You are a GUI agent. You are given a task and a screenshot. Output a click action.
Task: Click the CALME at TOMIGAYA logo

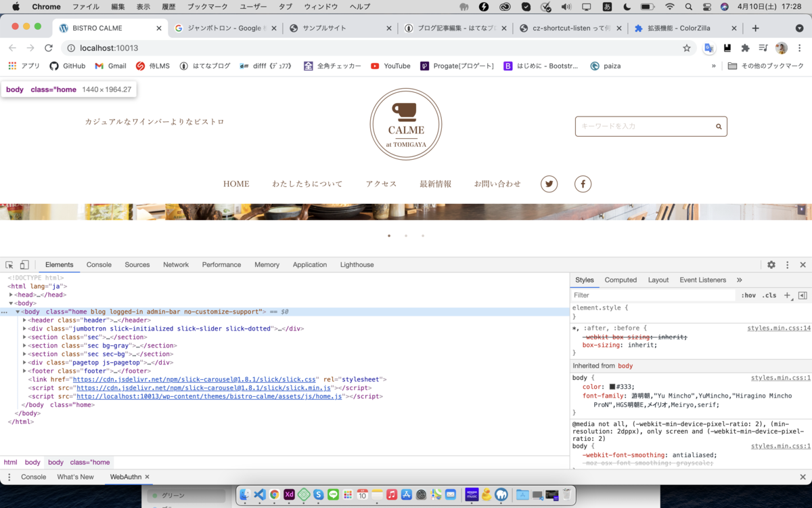pos(406,124)
